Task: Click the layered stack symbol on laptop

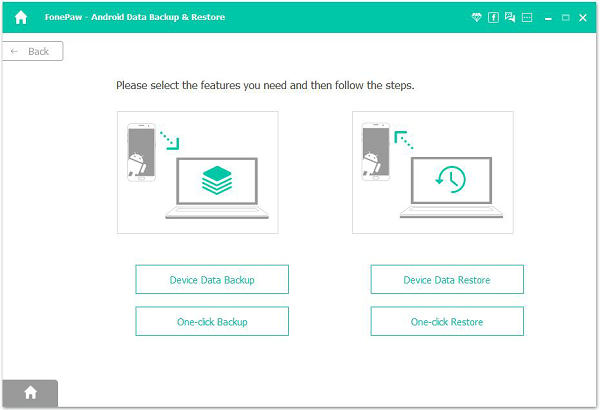Action: click(216, 180)
